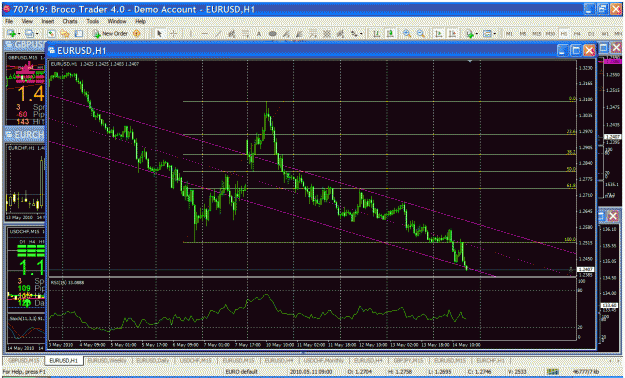Click the Expert Advisors icon after New Order
This screenshot has height=378, width=625.
pyautogui.click(x=136, y=34)
